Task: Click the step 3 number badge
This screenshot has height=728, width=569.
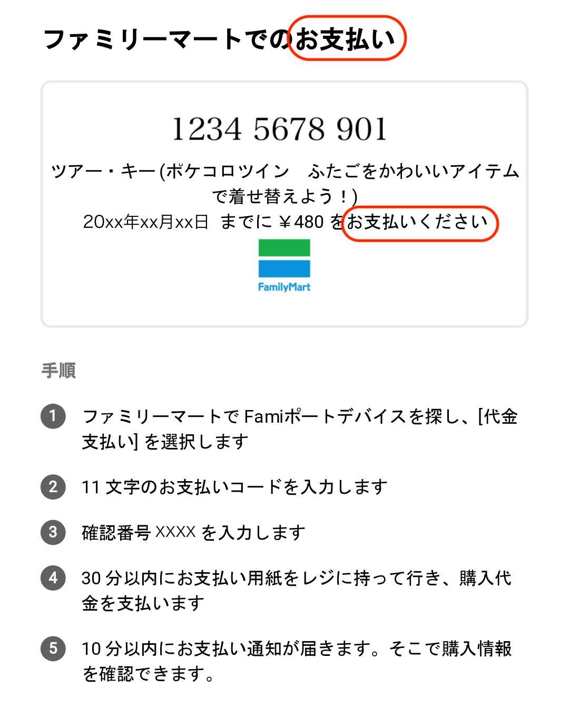Action: 53,532
